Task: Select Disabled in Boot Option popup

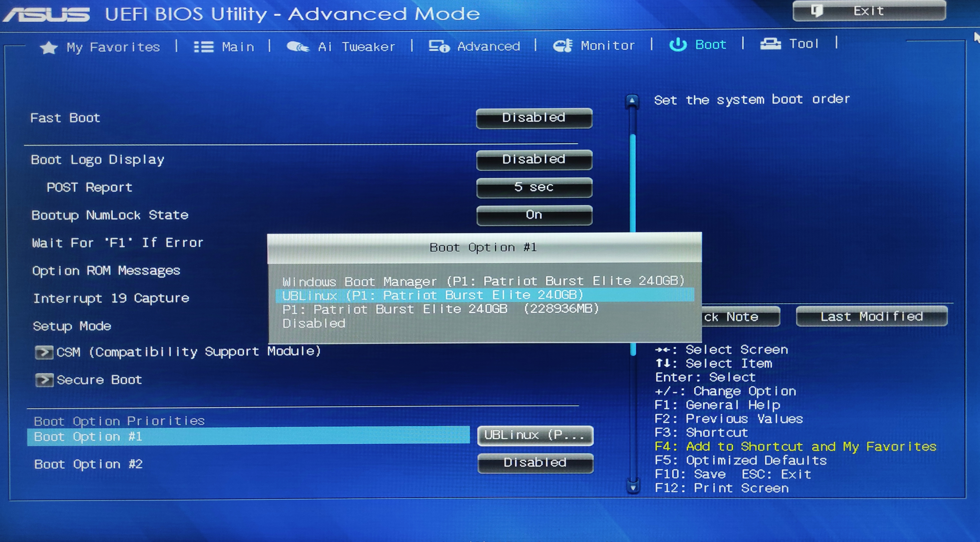Action: click(x=314, y=323)
